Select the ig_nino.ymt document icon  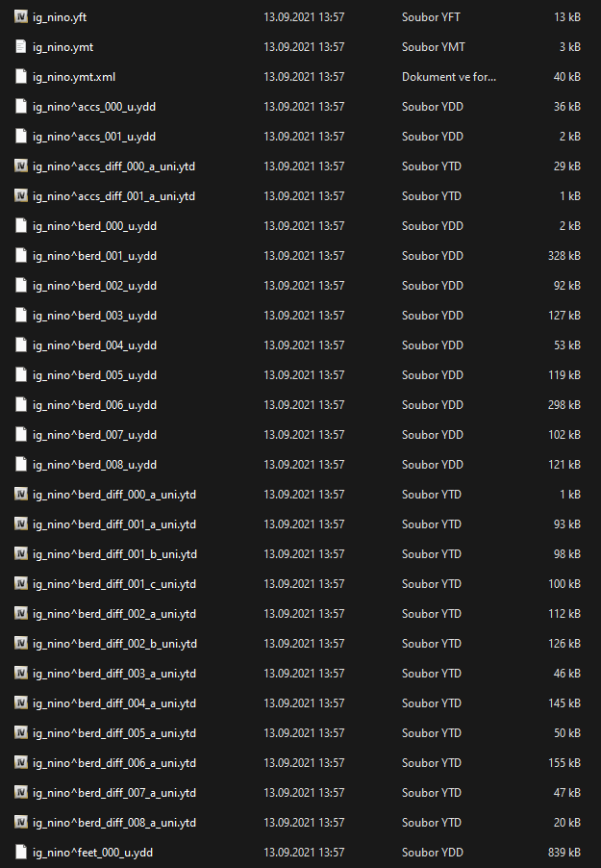pyautogui.click(x=21, y=46)
